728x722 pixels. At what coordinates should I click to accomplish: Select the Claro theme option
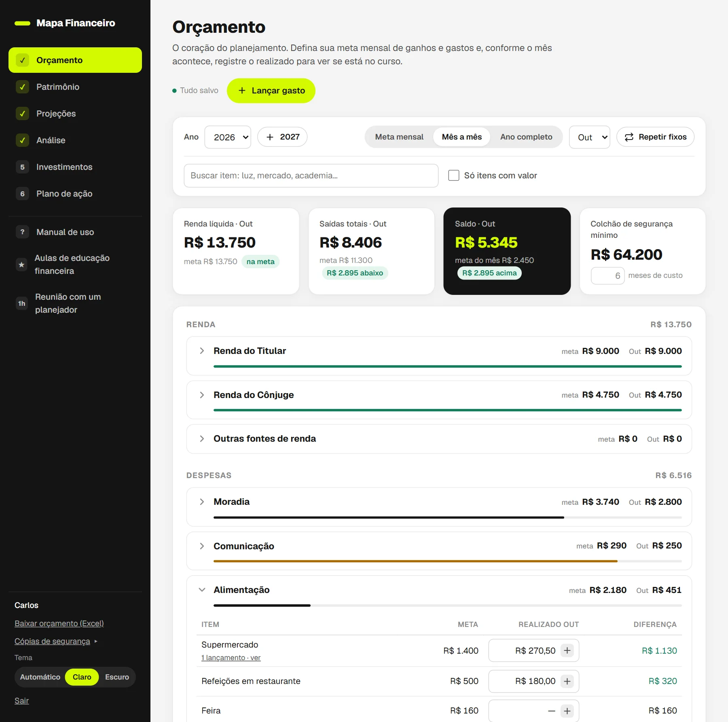pos(82,677)
